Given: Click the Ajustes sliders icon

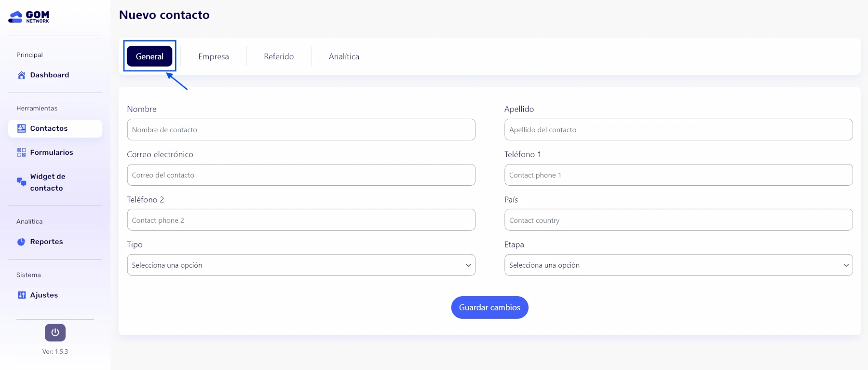Looking at the screenshot, I should [22, 295].
